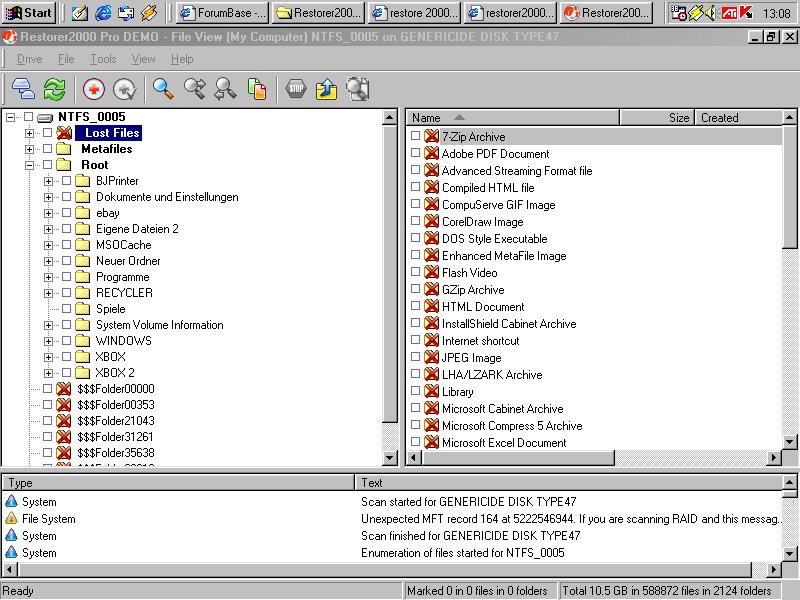Open the View menu
This screenshot has height=600, width=800.
coord(143,59)
